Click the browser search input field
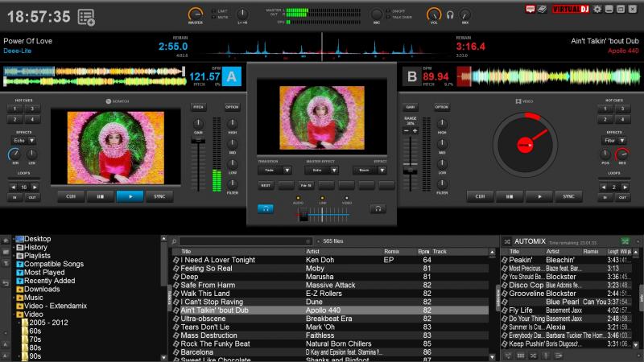Screen dimensions: 644x362 [246, 241]
